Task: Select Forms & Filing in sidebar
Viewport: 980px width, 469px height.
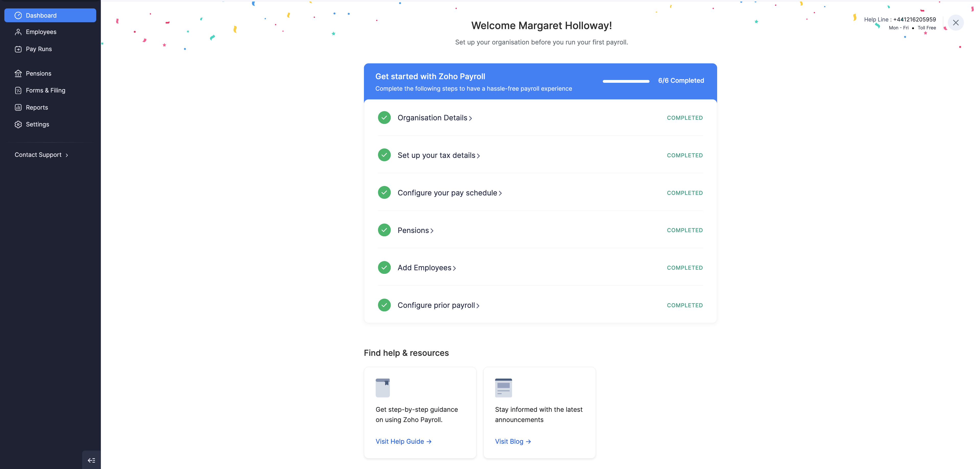Action: point(50,91)
